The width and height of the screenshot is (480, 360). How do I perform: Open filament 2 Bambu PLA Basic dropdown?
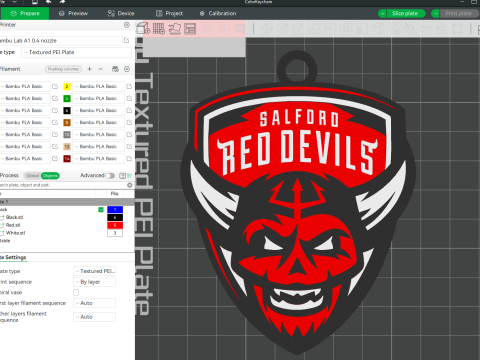click(98, 86)
